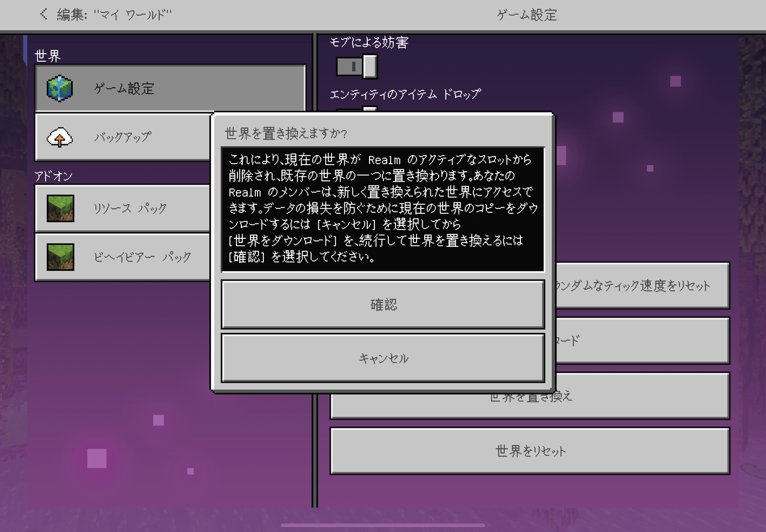Click the grass block icon for リソース パック
766x532 pixels.
[60, 208]
